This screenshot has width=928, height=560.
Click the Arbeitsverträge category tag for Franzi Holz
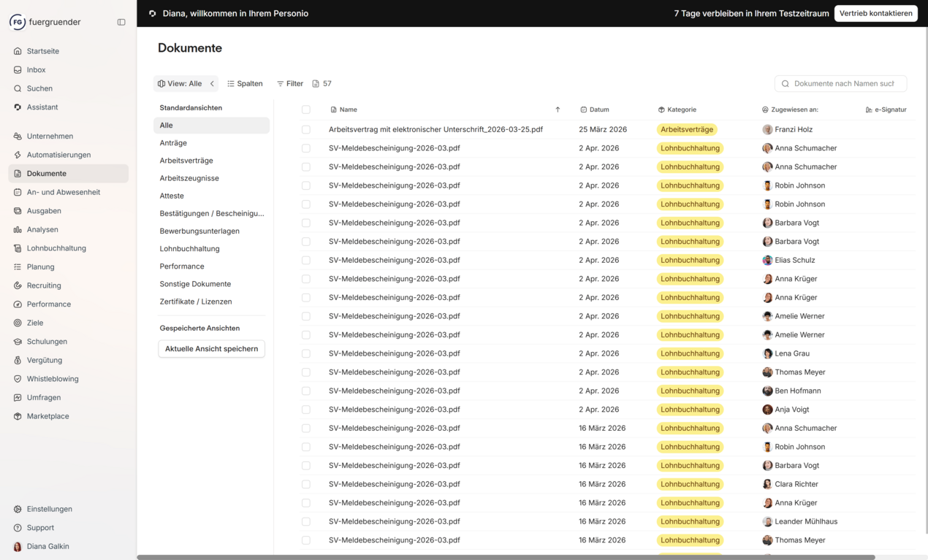pos(687,129)
